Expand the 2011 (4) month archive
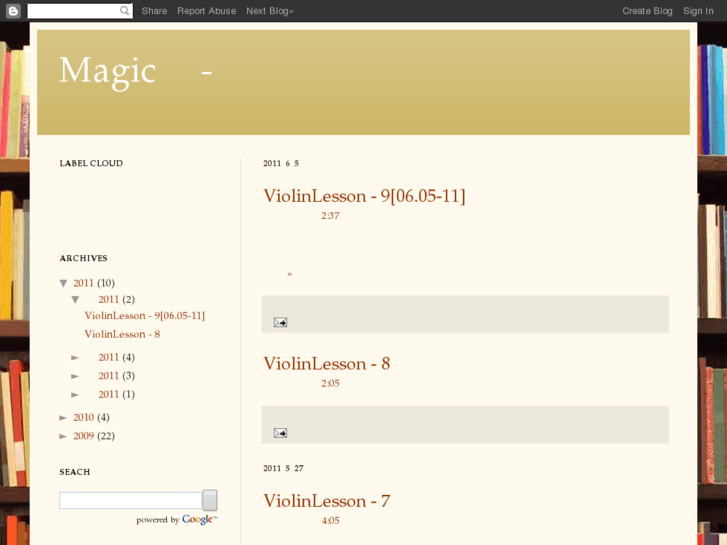This screenshot has height=545, width=727. click(75, 358)
